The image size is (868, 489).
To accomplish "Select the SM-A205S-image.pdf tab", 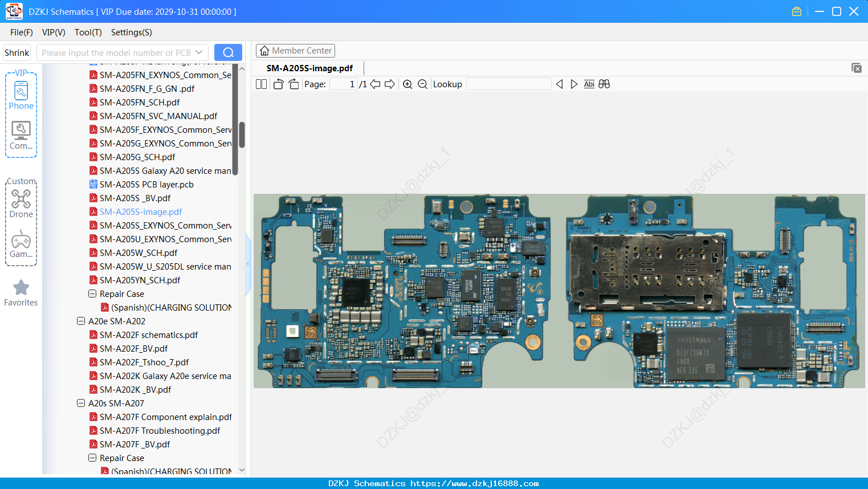I will point(309,68).
